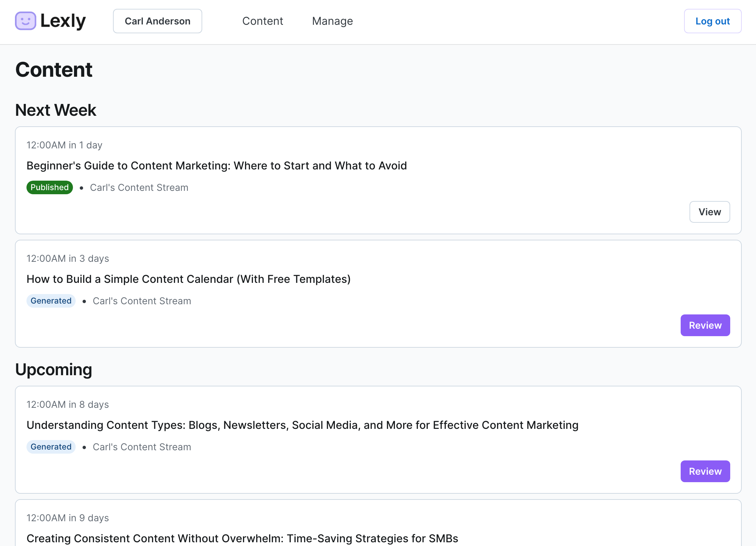This screenshot has width=756, height=546.
Task: Click the green Published status badge
Action: [x=50, y=187]
